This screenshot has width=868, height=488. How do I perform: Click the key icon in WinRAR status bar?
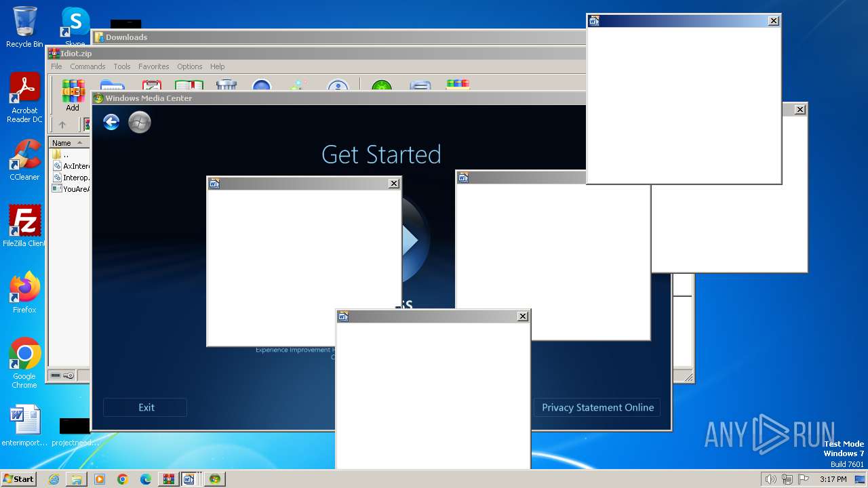[x=68, y=375]
